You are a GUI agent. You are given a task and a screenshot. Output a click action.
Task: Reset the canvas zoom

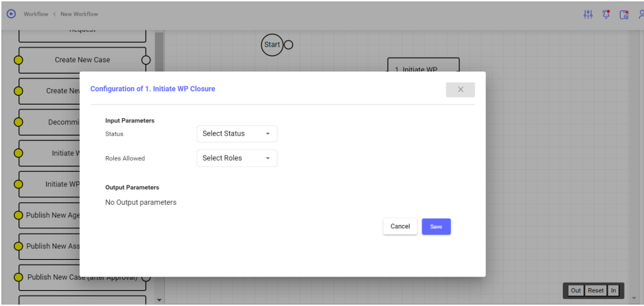click(x=595, y=291)
